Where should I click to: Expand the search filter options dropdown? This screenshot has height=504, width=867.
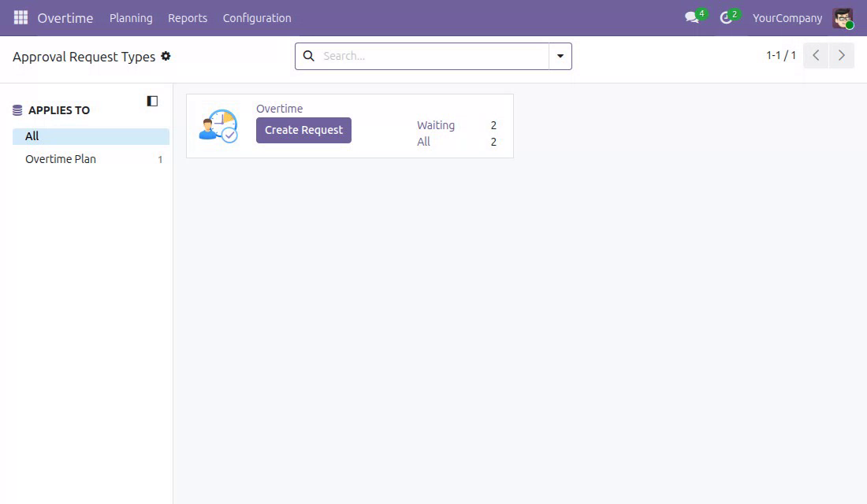(560, 56)
